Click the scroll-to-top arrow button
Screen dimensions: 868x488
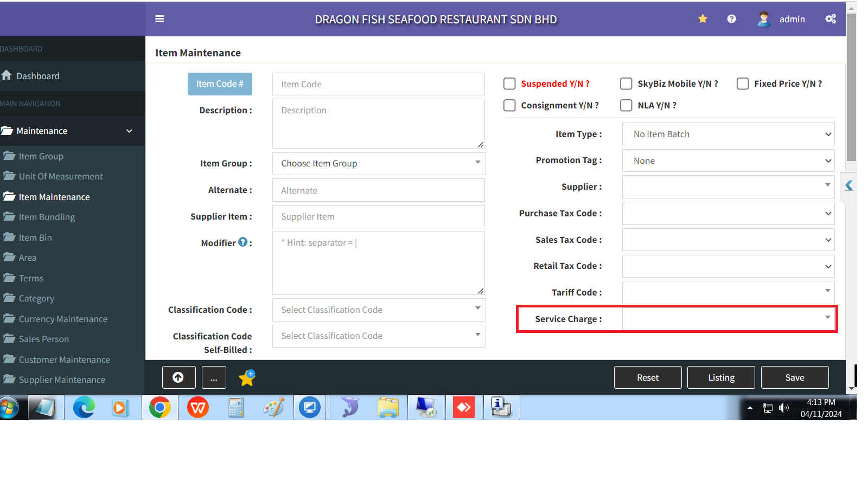point(178,377)
